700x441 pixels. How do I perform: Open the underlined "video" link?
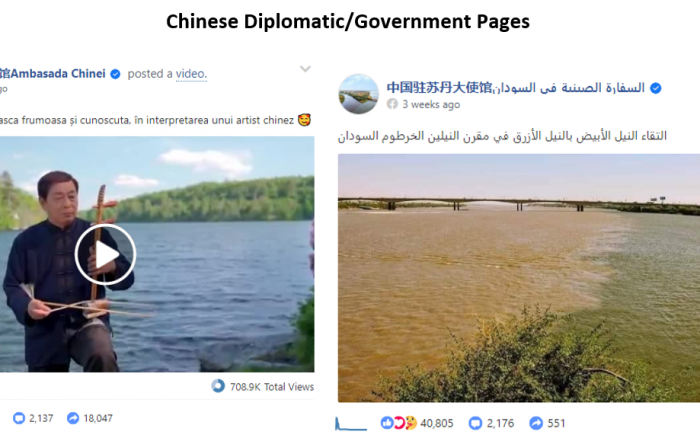(x=191, y=74)
